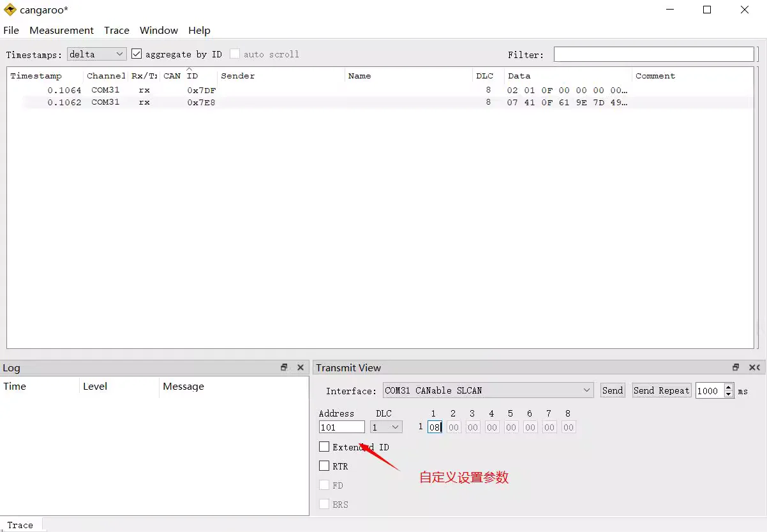Image resolution: width=767 pixels, height=532 pixels.
Task: Open the Measurement menu
Action: click(61, 30)
